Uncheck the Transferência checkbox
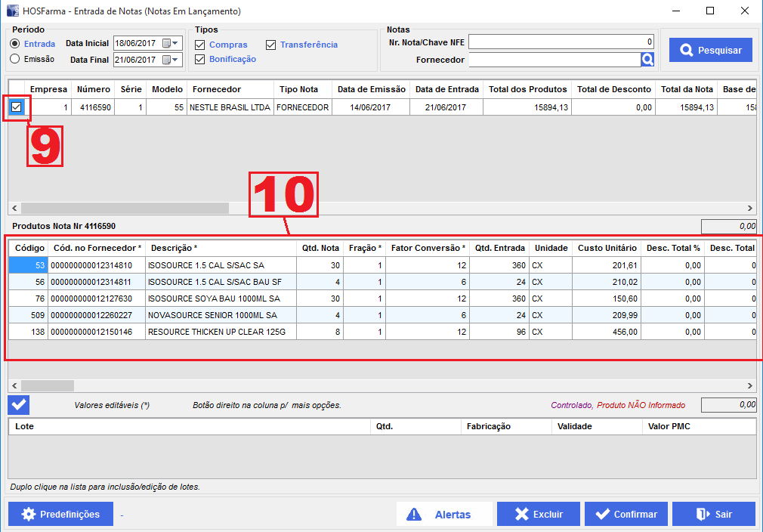 271,45
